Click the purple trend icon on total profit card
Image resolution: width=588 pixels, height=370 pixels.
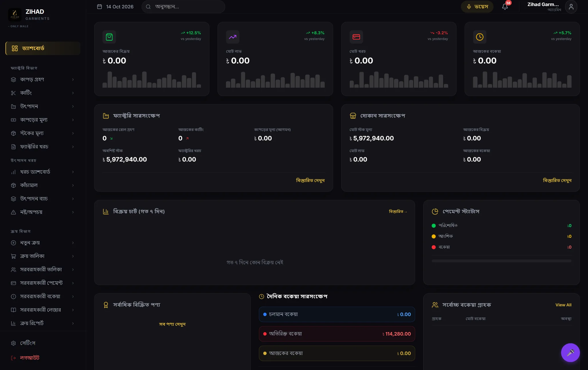233,37
